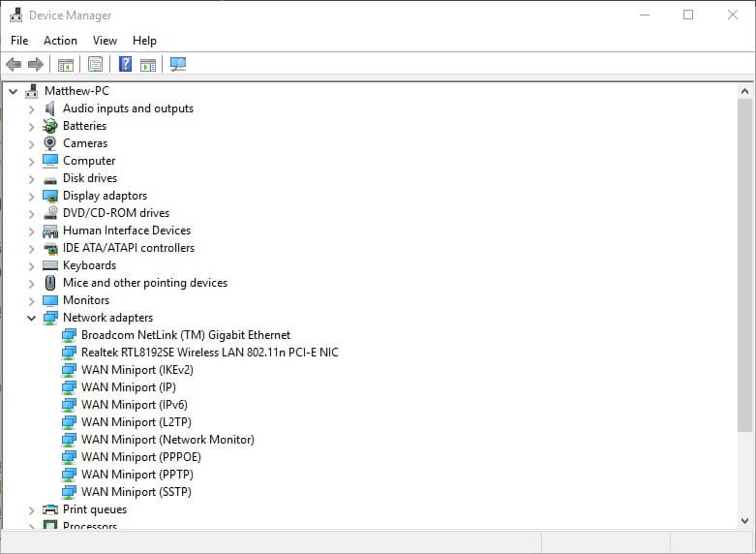Click the Keyboards category icon

coord(50,265)
